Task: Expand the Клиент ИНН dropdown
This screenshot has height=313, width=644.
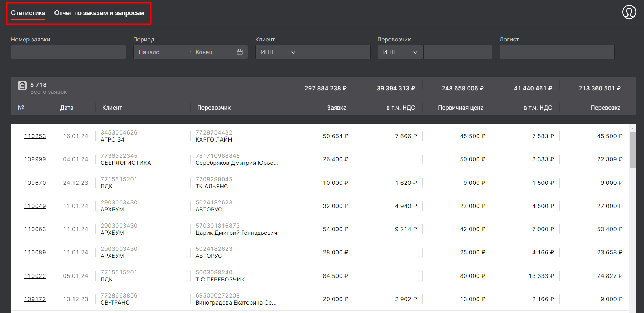Action: click(278, 52)
